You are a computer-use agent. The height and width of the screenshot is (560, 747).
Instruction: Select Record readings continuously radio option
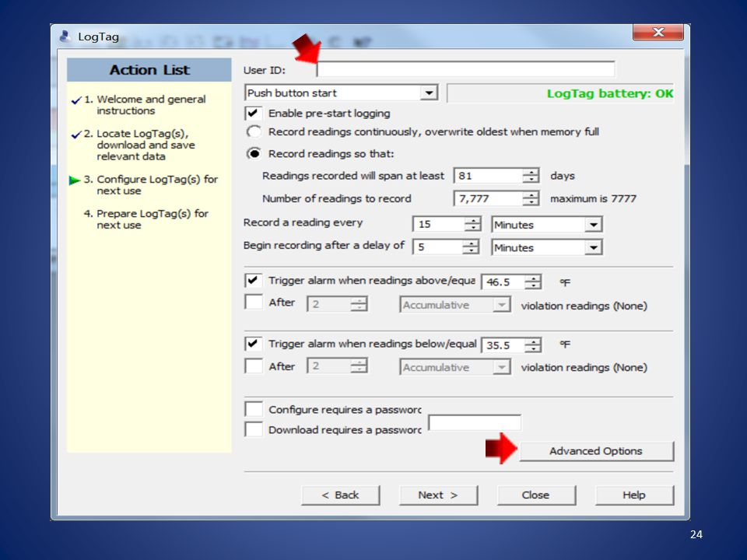[254, 131]
